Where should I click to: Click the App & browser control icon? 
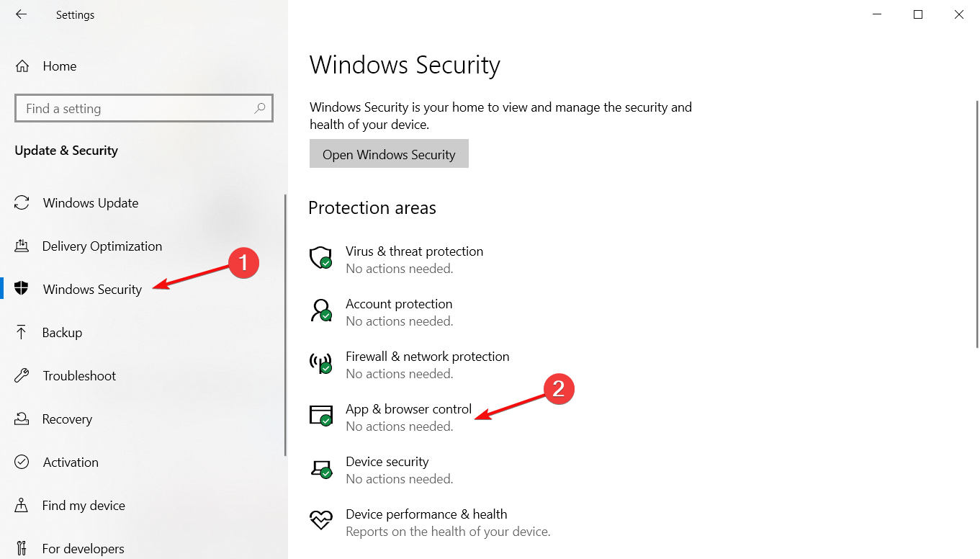click(320, 416)
